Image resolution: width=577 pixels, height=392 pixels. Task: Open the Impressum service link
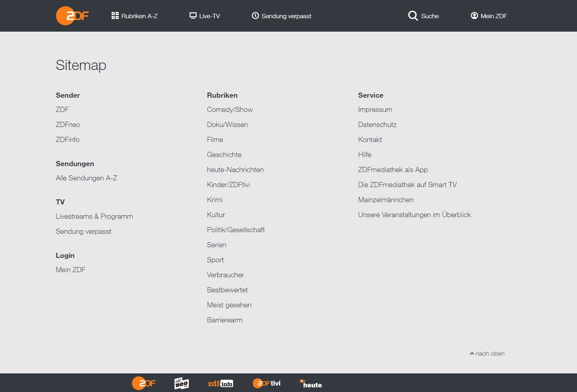click(x=375, y=110)
